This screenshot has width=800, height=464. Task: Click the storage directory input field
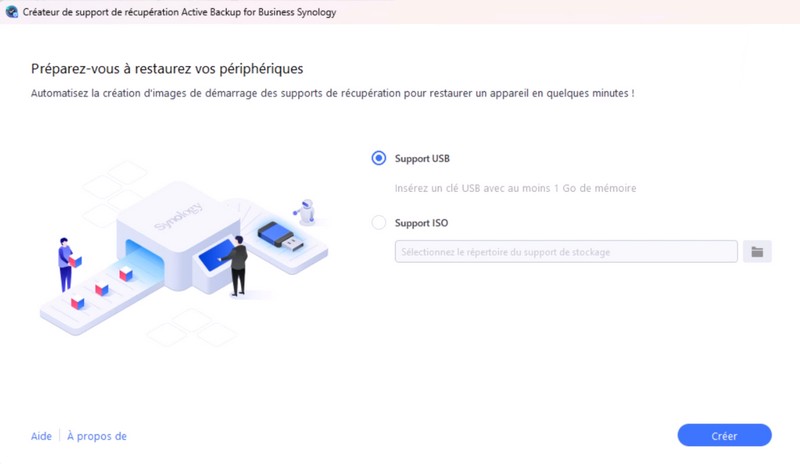pos(566,252)
